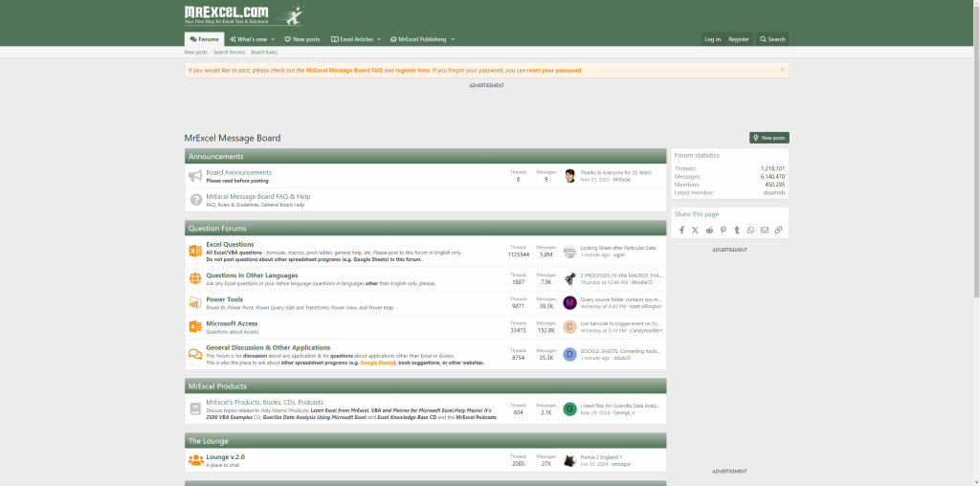The height and width of the screenshot is (486, 980).
Task: Click the General Discussion chat bubbles icon
Action: (x=195, y=354)
